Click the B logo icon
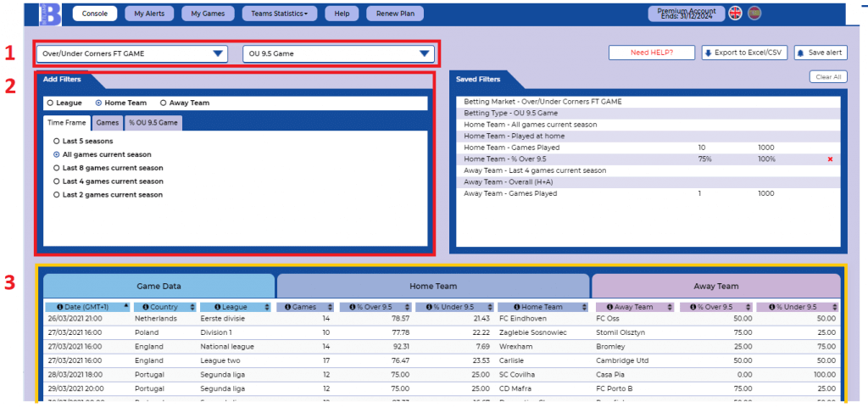 pyautogui.click(x=50, y=14)
